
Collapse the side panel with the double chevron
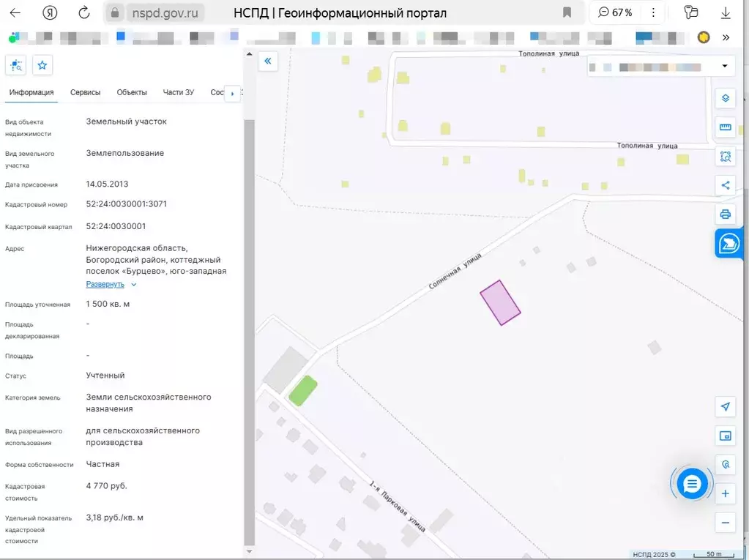tap(268, 61)
